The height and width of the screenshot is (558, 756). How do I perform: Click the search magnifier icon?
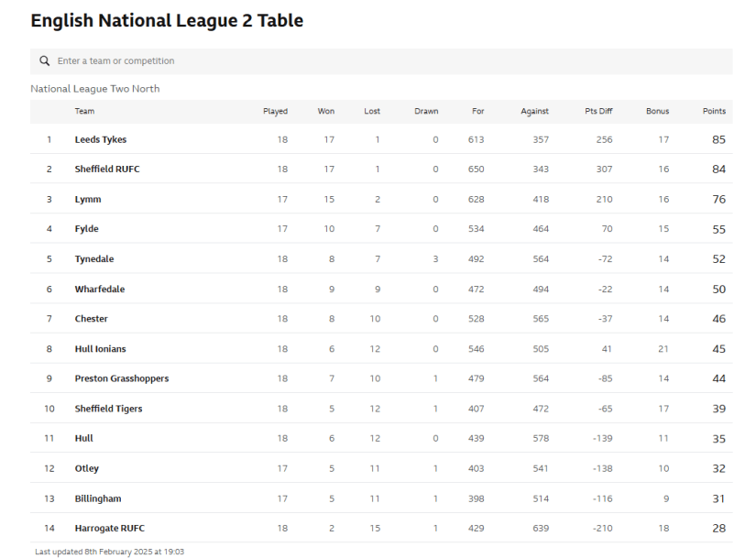44,61
